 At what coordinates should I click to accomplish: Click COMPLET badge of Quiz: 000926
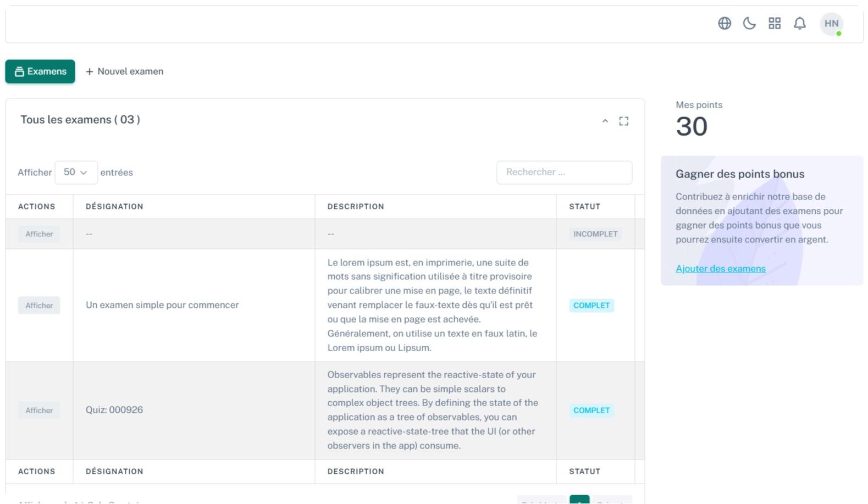tap(591, 411)
